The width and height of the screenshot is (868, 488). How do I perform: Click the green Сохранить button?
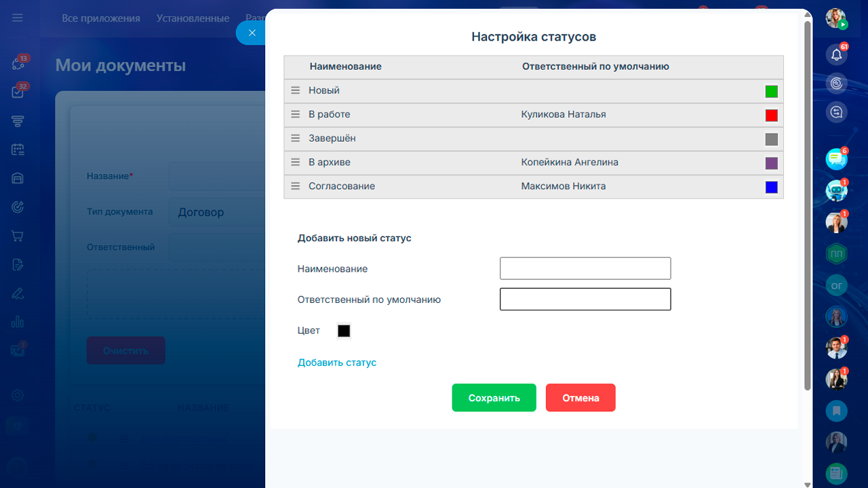point(494,398)
